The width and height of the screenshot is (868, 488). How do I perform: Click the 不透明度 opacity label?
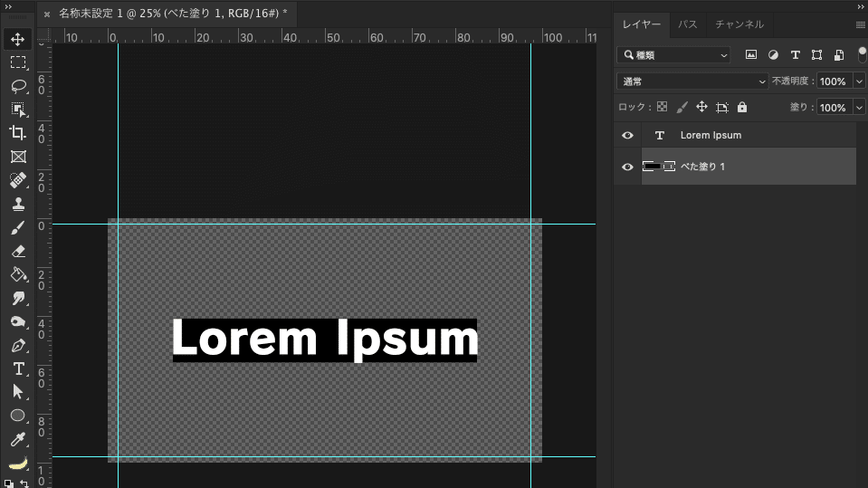tap(793, 81)
